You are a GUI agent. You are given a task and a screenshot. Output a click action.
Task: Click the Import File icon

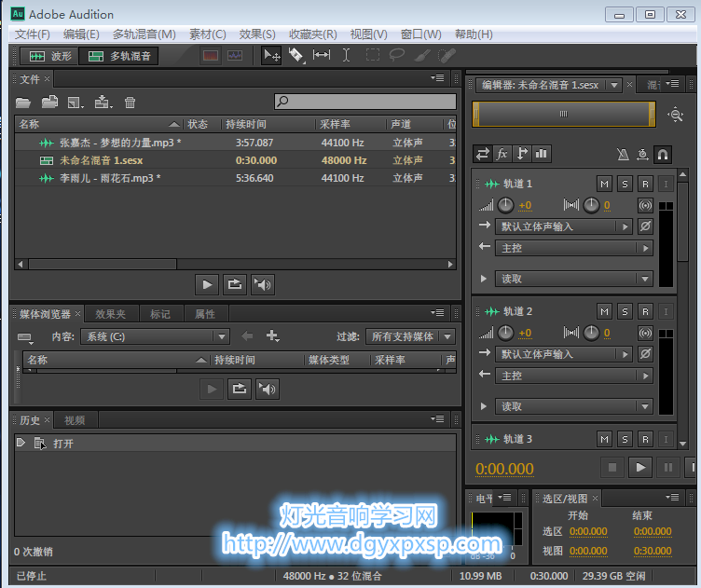pyautogui.click(x=49, y=103)
